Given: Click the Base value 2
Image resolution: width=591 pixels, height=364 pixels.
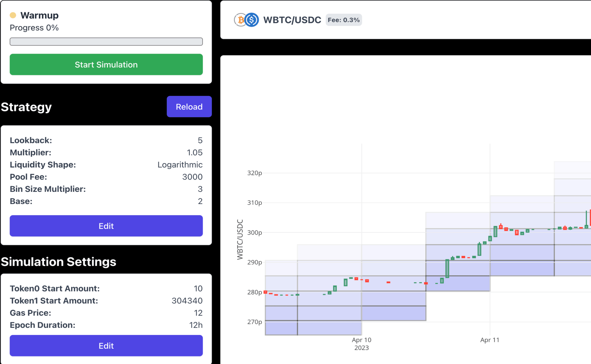Looking at the screenshot, I should [x=200, y=201].
